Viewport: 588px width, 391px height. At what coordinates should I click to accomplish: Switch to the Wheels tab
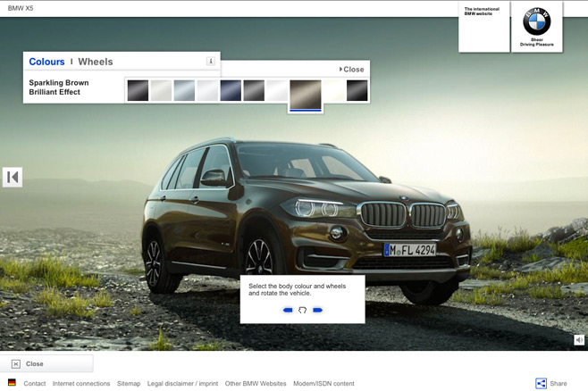coord(96,62)
